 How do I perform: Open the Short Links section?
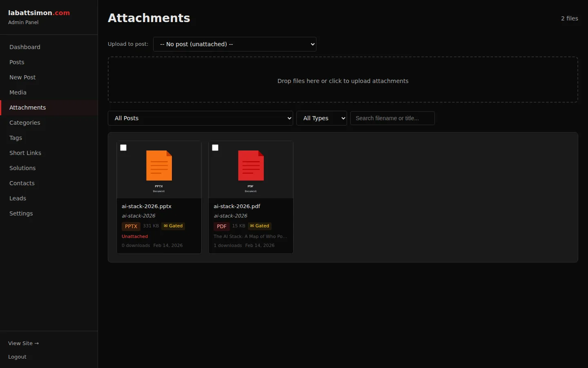pyautogui.click(x=25, y=153)
